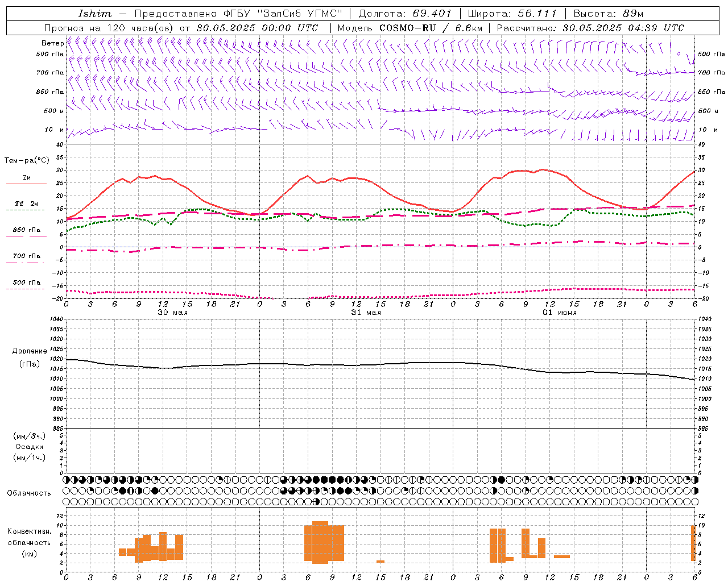Click the "31 мая" date label
Screen dimensions: 728x582
366,313
